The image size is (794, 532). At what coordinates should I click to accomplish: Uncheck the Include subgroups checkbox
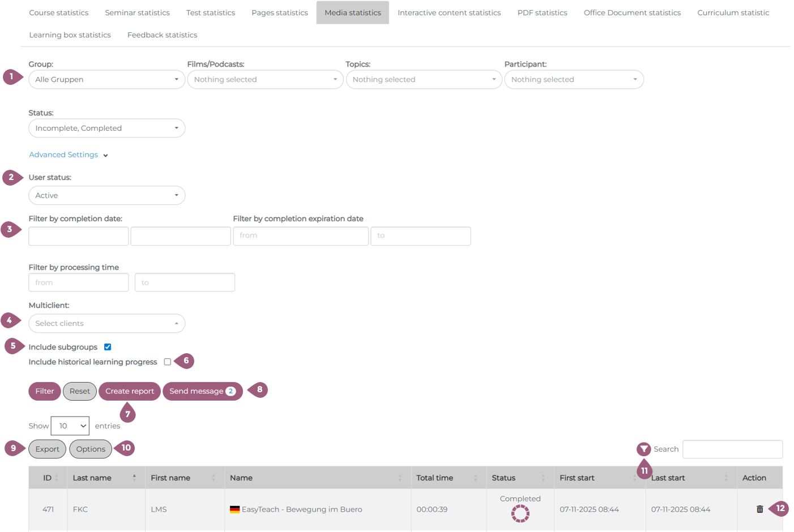[x=108, y=347]
